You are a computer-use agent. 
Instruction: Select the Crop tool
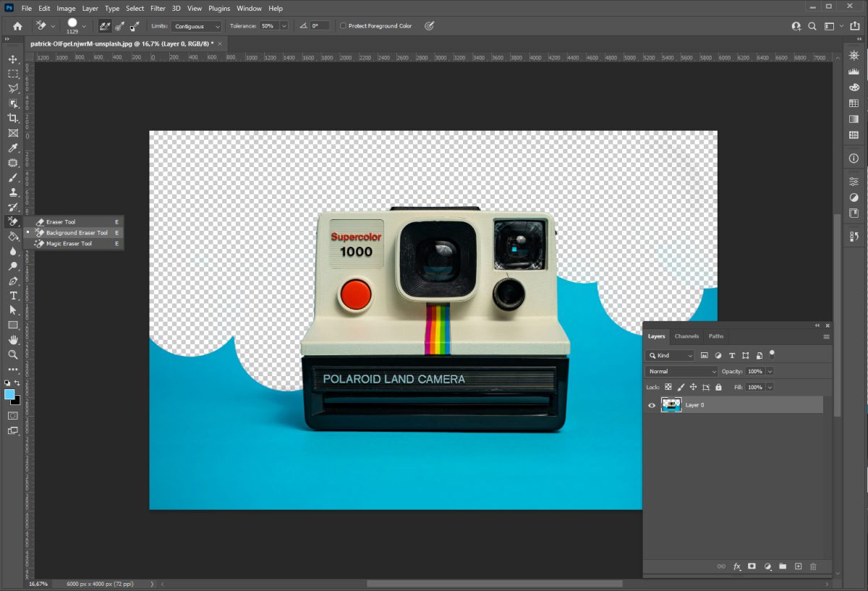coord(13,118)
